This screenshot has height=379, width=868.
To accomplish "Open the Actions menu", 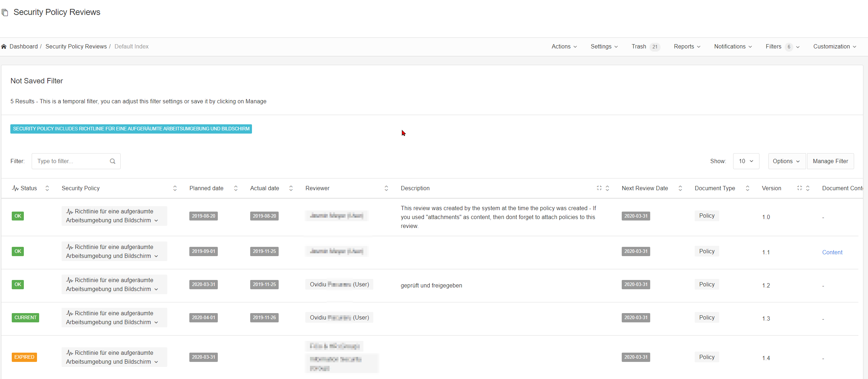I will (x=564, y=47).
